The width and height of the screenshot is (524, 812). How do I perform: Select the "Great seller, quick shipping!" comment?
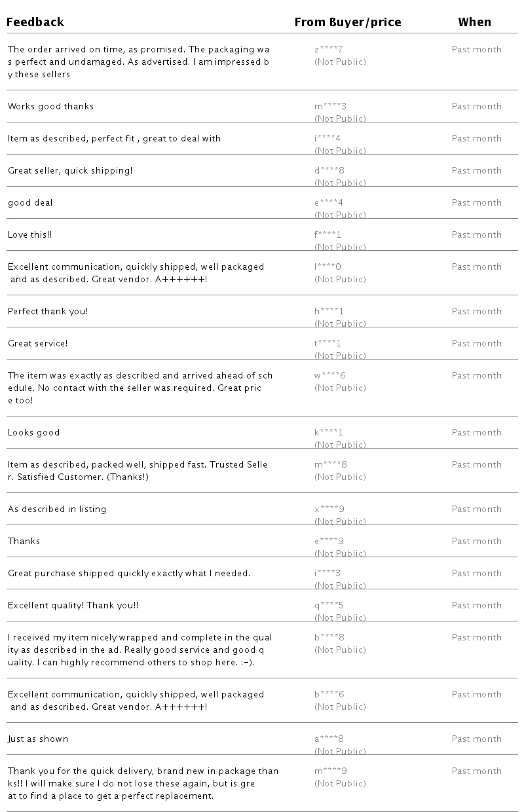pos(70,171)
